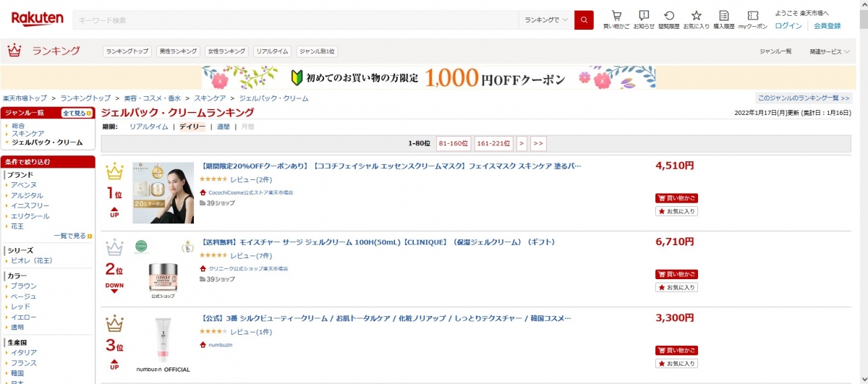Image resolution: width=868 pixels, height=384 pixels.
Task: Select 総合 in the genre list
Action: pos(18,126)
